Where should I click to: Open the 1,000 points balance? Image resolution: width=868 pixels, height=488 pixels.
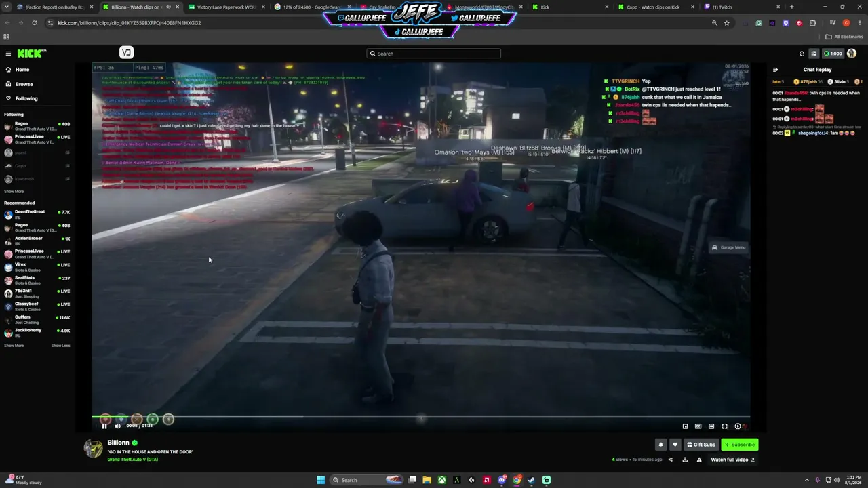tap(833, 54)
